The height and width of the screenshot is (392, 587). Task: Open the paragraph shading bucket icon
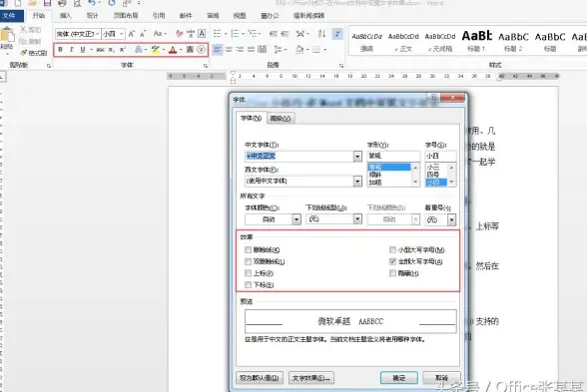coord(299,50)
